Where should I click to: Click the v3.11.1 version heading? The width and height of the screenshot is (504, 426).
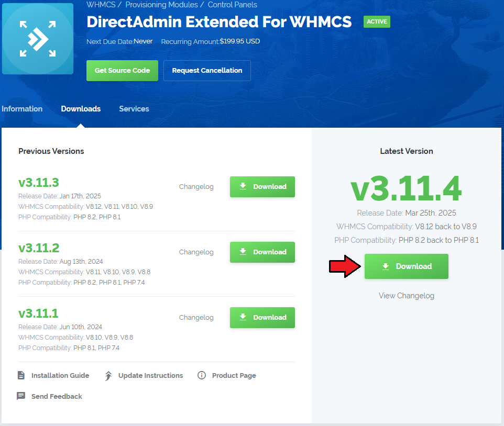click(x=38, y=313)
